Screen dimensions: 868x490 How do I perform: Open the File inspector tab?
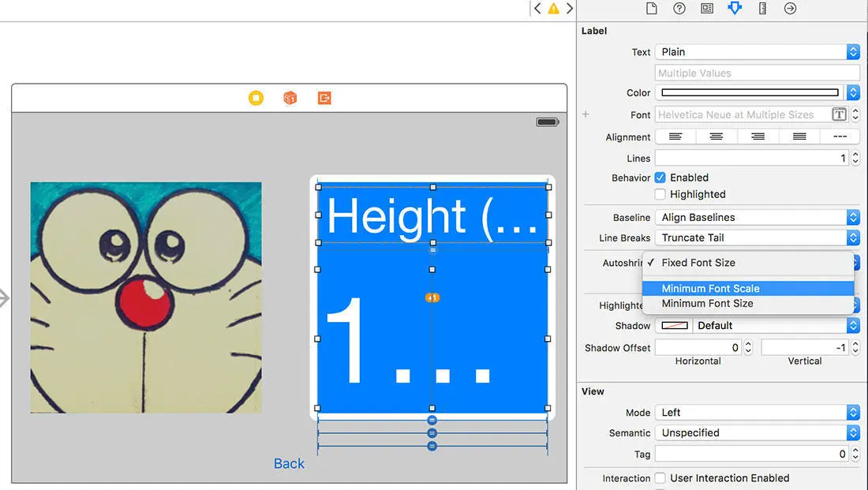click(x=652, y=9)
